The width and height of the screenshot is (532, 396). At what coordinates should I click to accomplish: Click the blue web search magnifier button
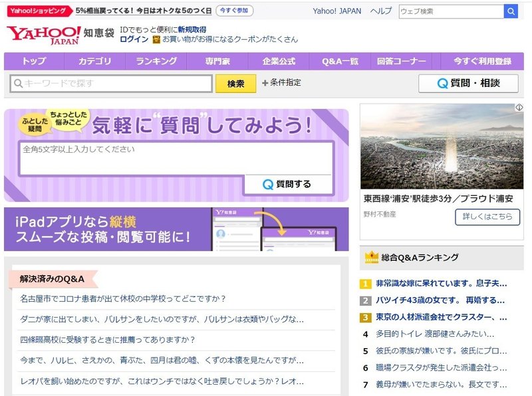511,11
